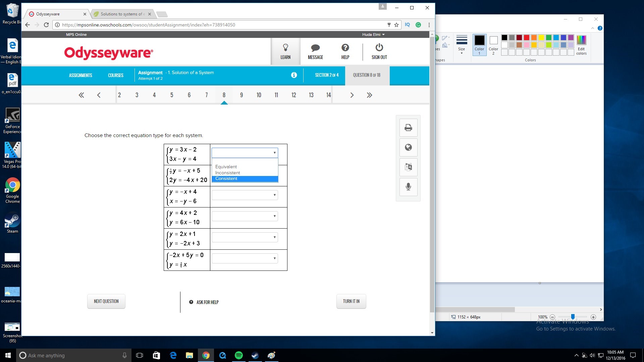Click the print icon in the side toolbar

[x=408, y=128]
